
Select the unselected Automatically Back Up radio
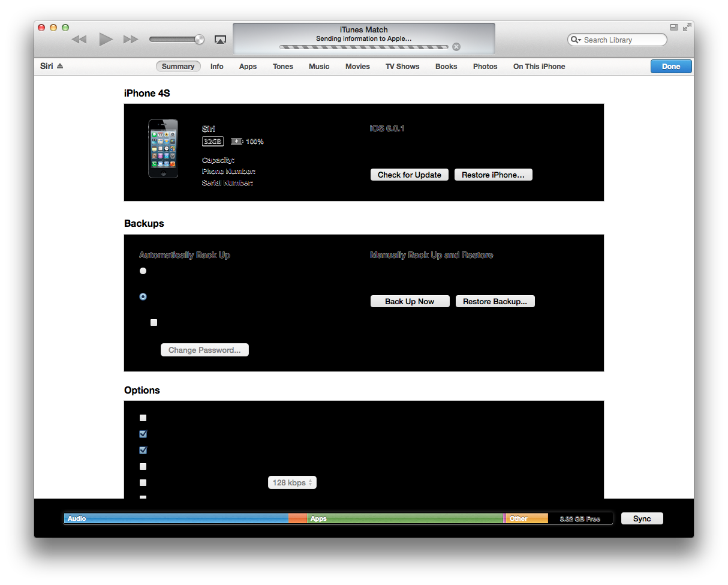[x=143, y=271]
